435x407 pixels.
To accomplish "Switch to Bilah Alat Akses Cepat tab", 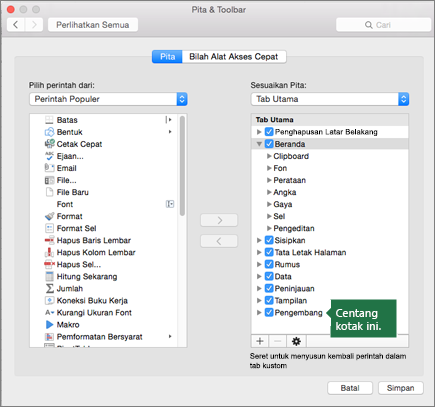I will click(x=234, y=57).
